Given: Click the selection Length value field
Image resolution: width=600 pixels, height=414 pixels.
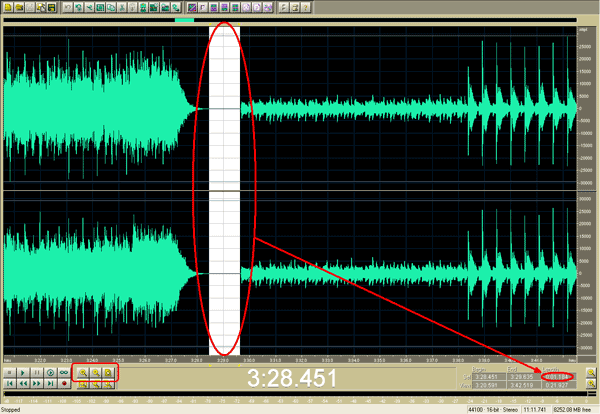Looking at the screenshot, I should pos(555,375).
